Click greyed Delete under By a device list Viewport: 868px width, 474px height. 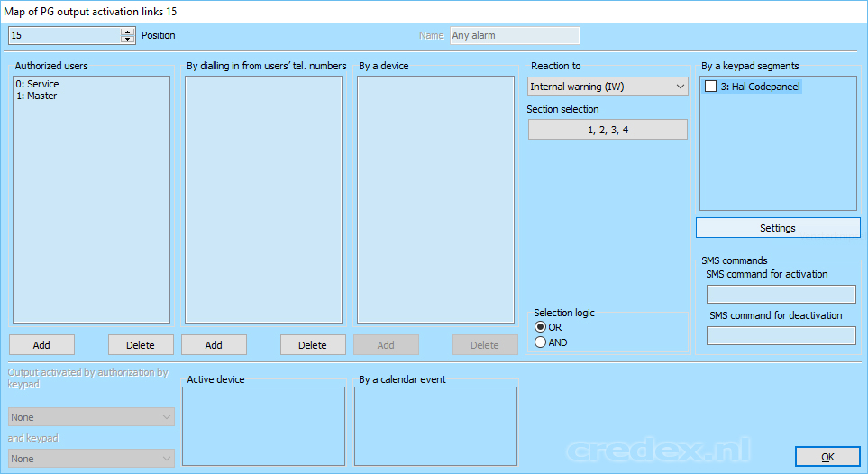click(485, 345)
